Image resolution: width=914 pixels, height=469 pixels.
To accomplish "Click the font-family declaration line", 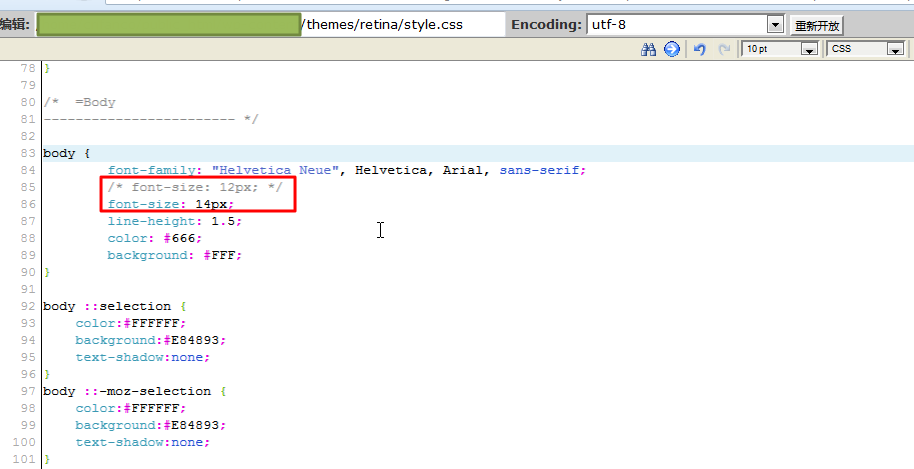I will 346,170.
